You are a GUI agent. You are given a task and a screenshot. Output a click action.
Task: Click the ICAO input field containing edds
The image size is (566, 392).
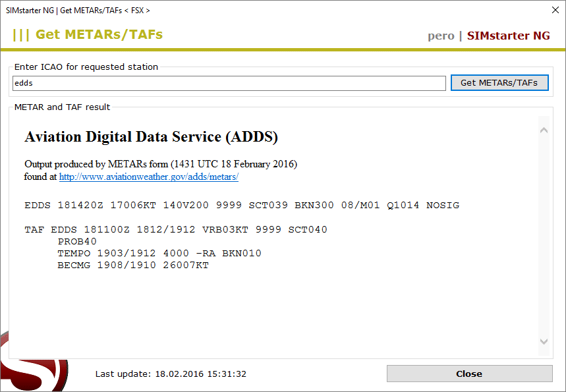coord(229,83)
